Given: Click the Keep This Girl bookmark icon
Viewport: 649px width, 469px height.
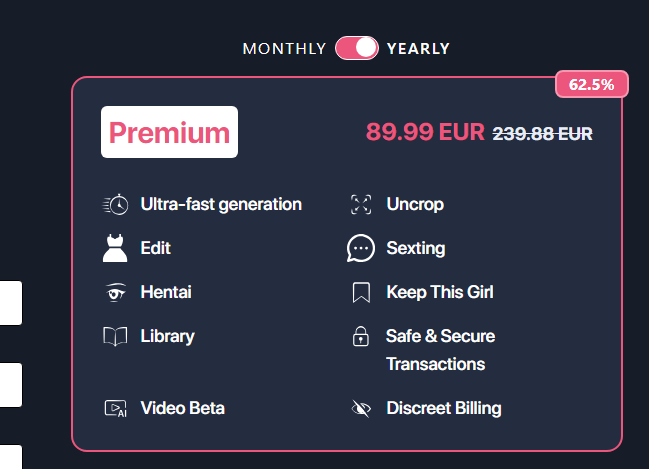Looking at the screenshot, I should point(361,293).
